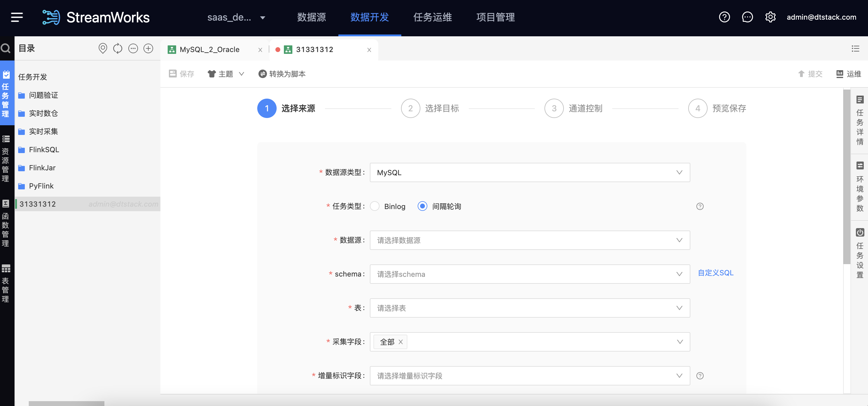Go to the 任务运维 top menu

(432, 17)
